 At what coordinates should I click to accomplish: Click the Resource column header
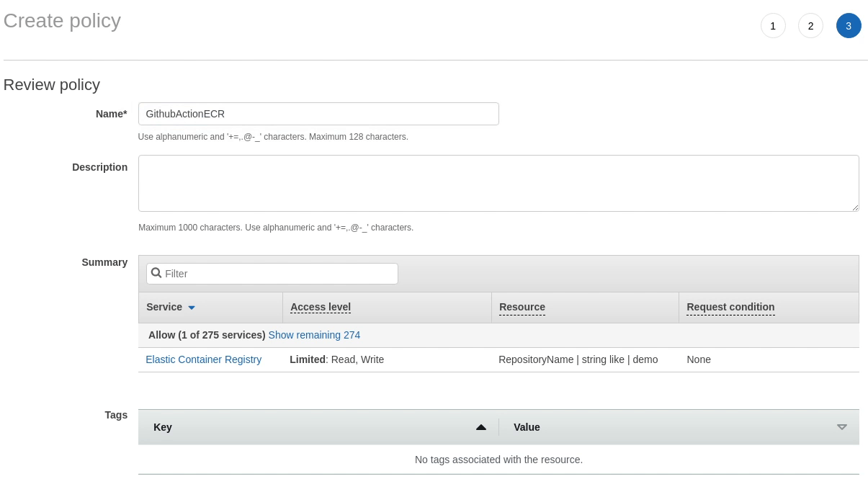tap(522, 307)
